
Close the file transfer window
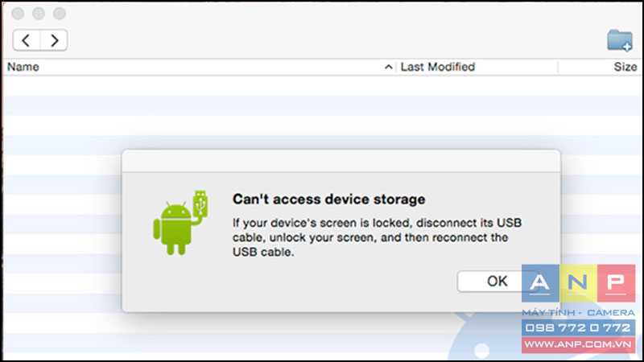coord(18,14)
